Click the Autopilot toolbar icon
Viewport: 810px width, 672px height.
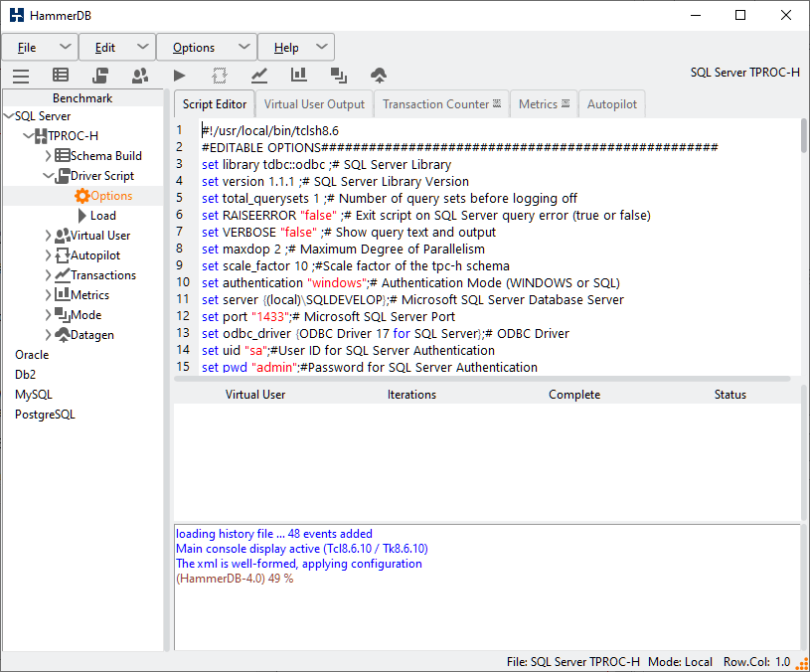[220, 76]
